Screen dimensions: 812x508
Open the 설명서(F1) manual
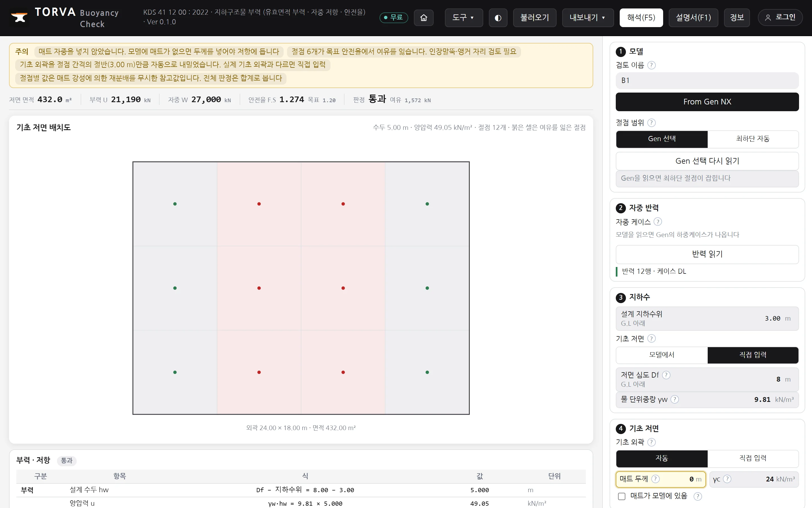[x=693, y=17]
